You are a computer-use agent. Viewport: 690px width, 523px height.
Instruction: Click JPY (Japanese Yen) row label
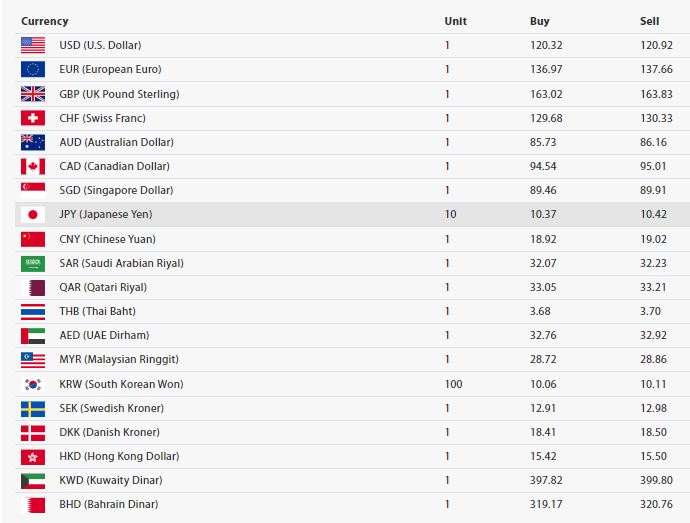[x=106, y=214]
